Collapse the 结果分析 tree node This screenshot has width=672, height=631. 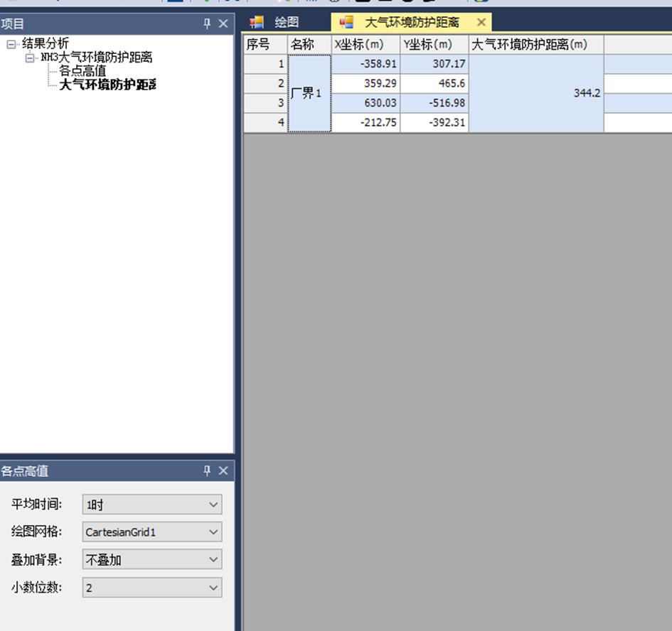click(11, 44)
